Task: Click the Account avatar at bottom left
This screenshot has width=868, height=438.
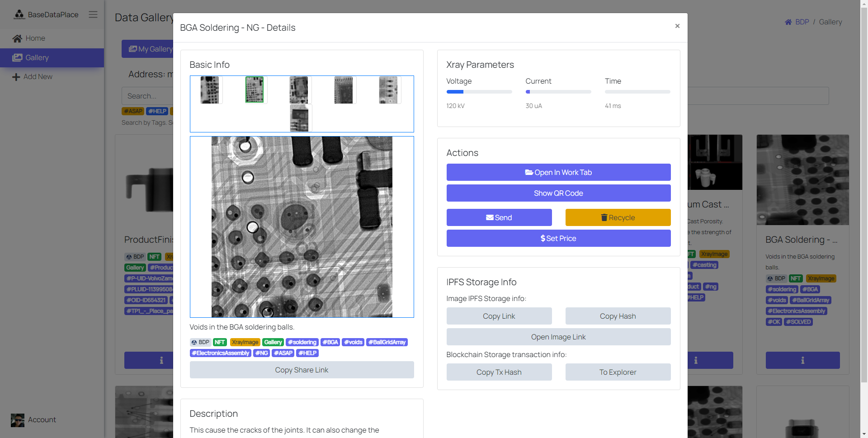Action: (x=18, y=420)
